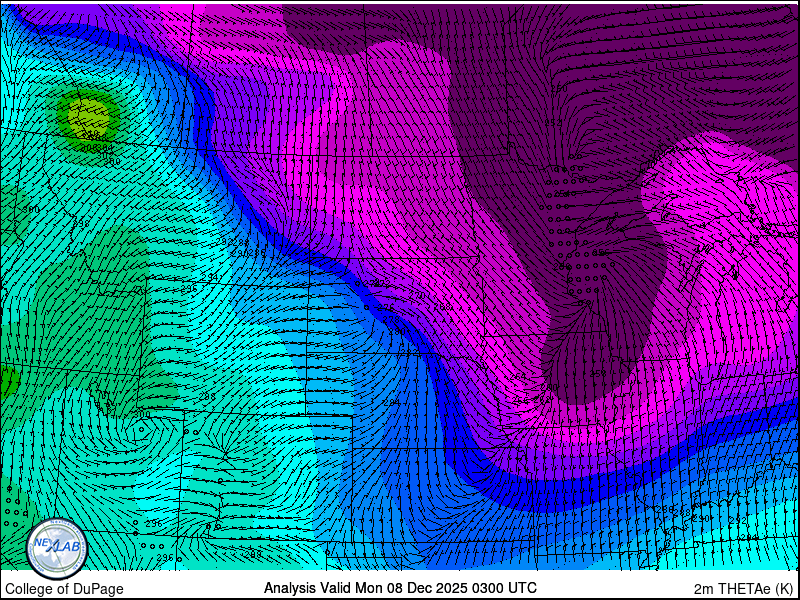This screenshot has width=800, height=600.
Task: Click the "278" contour label
Action: click(391, 319)
